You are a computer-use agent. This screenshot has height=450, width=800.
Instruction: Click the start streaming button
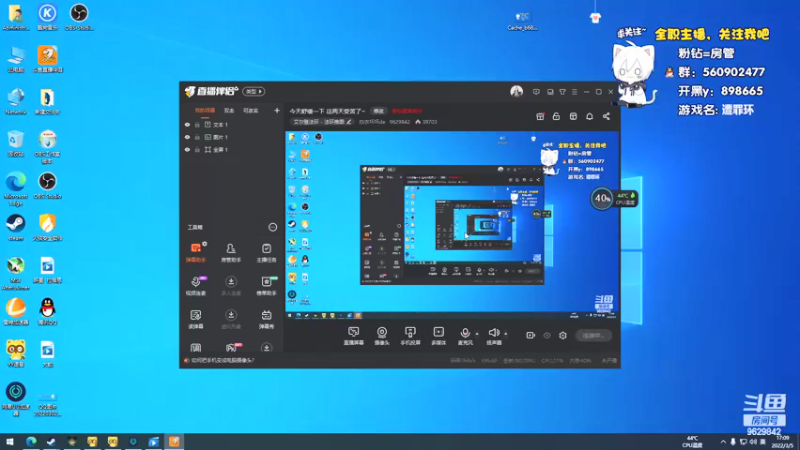click(593, 335)
